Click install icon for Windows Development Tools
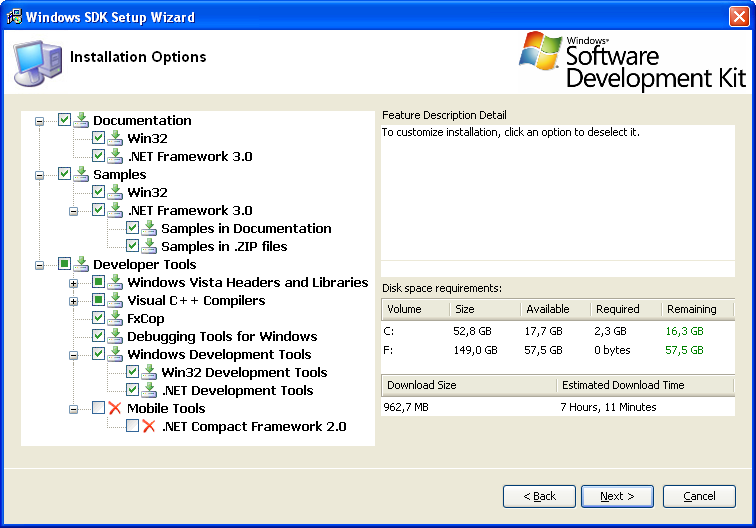Image resolution: width=756 pixels, height=528 pixels. (115, 354)
